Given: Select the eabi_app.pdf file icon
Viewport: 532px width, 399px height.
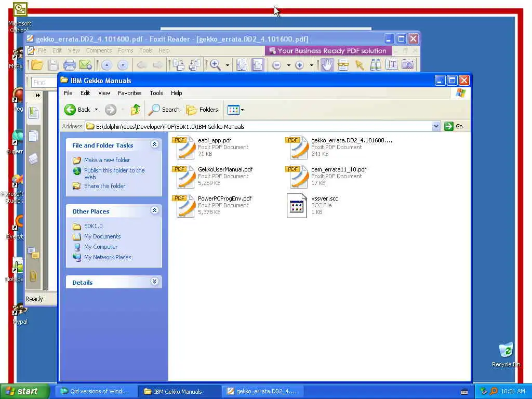Looking at the screenshot, I should [x=183, y=147].
